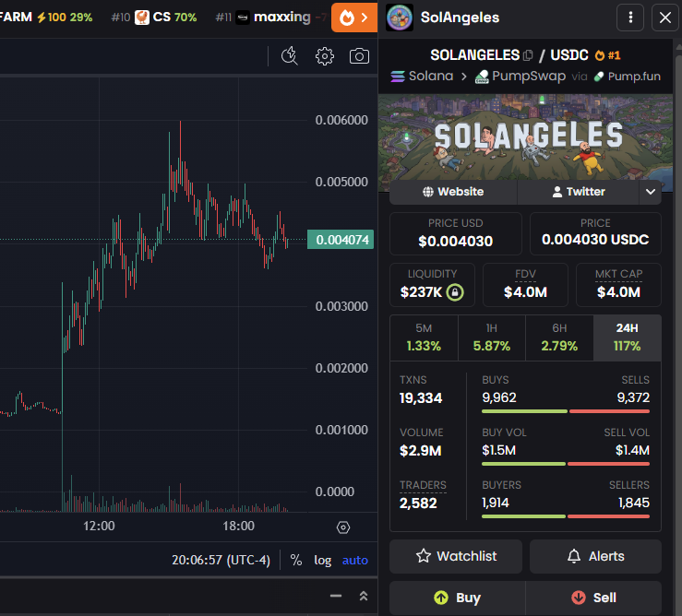Click the #1 trending flame badge
This screenshot has height=616, width=682.
point(607,55)
